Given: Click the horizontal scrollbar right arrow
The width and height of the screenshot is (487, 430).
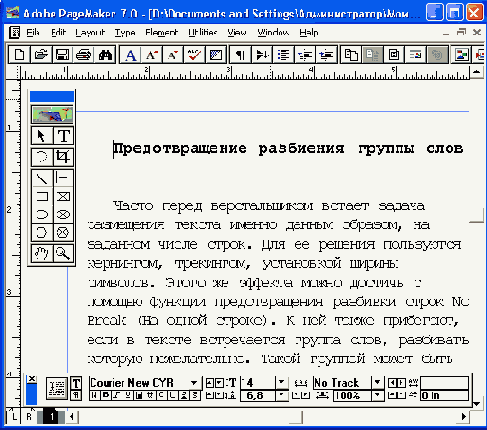Looking at the screenshot, I should pyautogui.click(x=463, y=416).
